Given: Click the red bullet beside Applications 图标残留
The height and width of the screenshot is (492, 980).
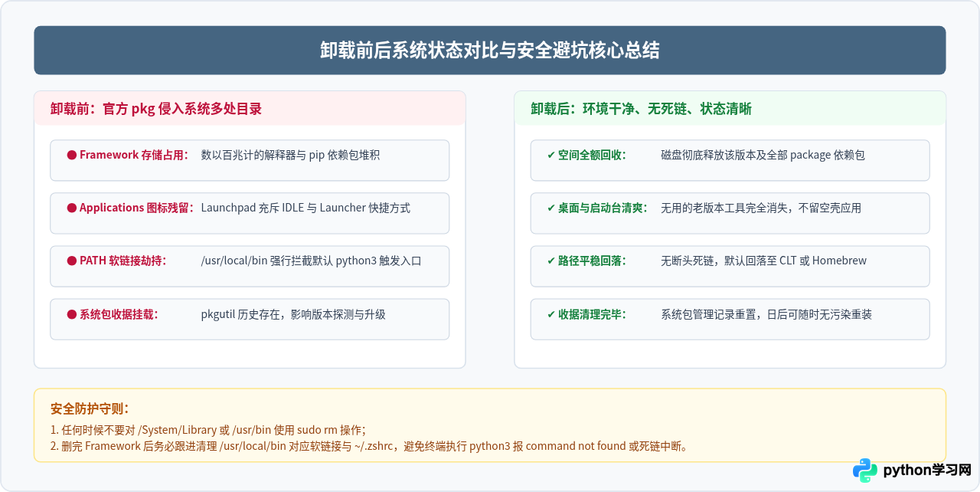Looking at the screenshot, I should pos(72,208).
